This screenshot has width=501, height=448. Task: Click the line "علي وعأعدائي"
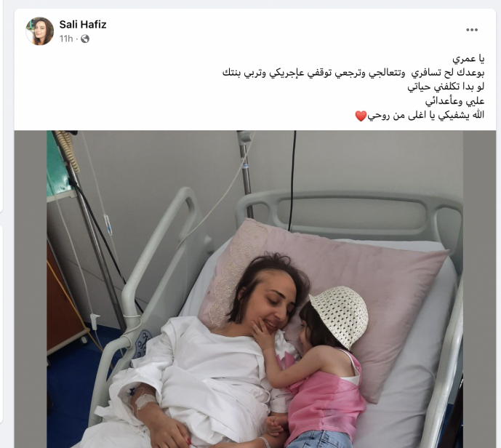[x=454, y=101]
